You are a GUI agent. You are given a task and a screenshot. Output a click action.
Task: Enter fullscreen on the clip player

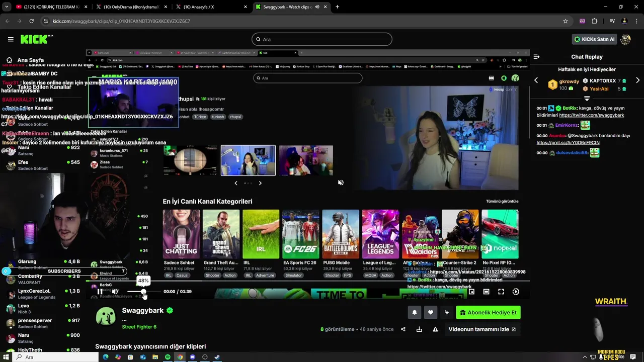coord(501,292)
